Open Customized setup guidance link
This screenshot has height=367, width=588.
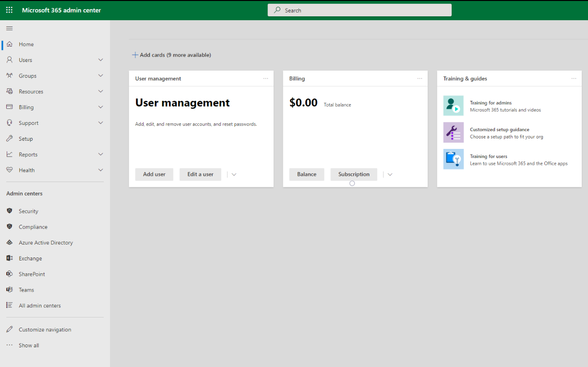(x=499, y=130)
